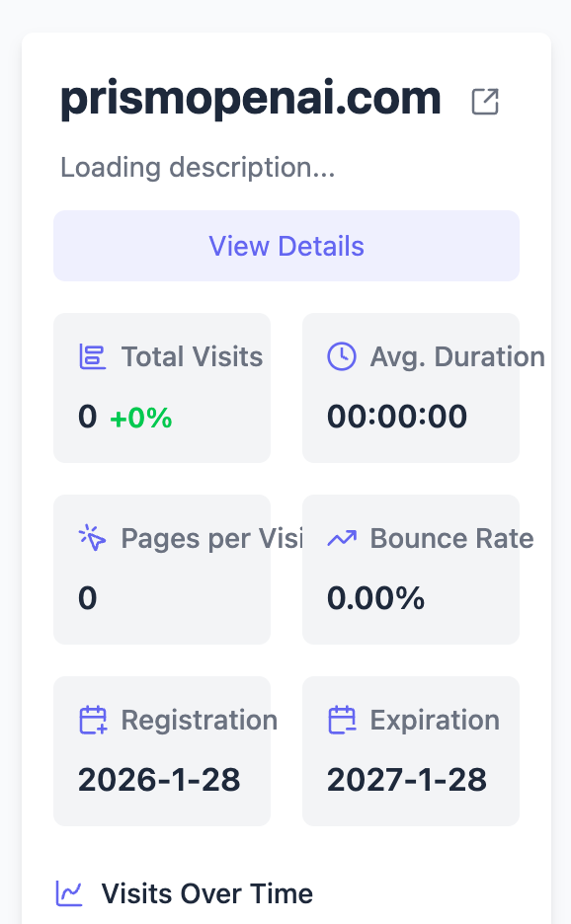The image size is (571, 924).
Task: Click the Pages per Visit label
Action: (211, 538)
